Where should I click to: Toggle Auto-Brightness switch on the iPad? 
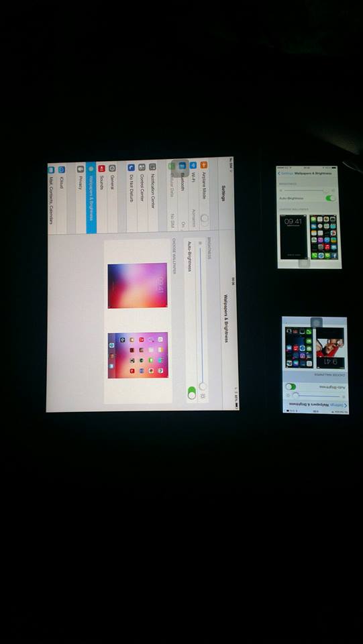(x=192, y=393)
